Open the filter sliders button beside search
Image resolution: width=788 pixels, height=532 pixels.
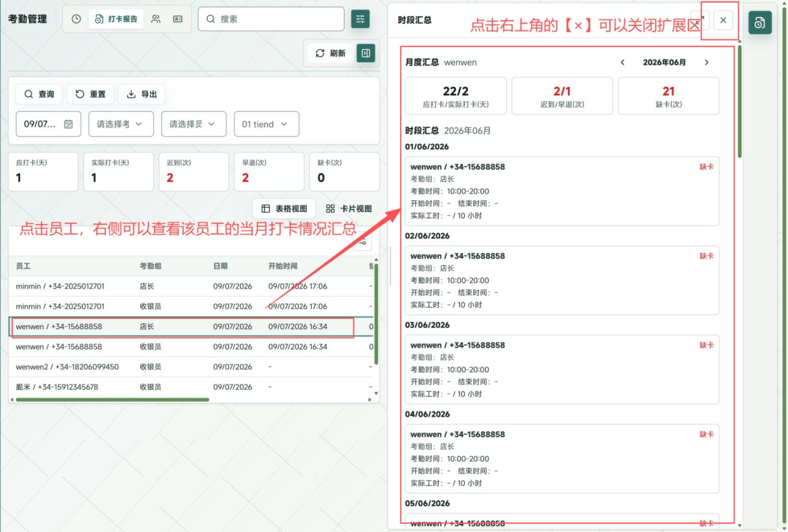tap(361, 19)
